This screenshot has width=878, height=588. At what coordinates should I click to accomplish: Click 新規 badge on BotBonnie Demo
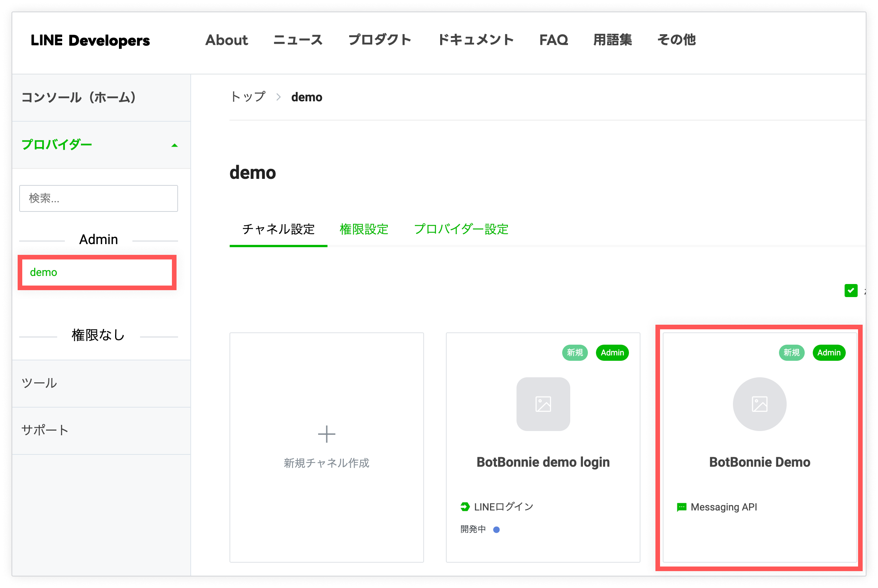791,353
